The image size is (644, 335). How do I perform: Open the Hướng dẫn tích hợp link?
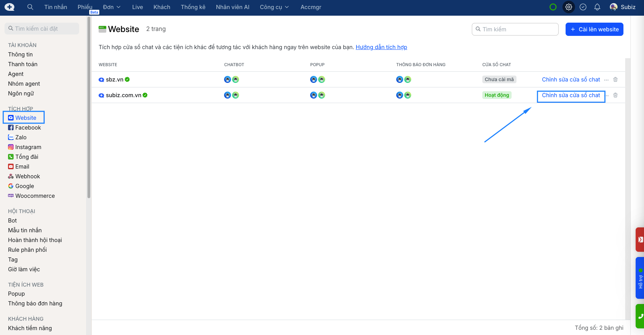[381, 47]
